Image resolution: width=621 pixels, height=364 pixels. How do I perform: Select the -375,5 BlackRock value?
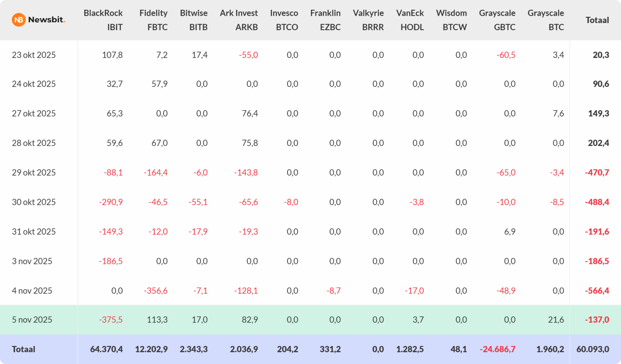pyautogui.click(x=111, y=320)
